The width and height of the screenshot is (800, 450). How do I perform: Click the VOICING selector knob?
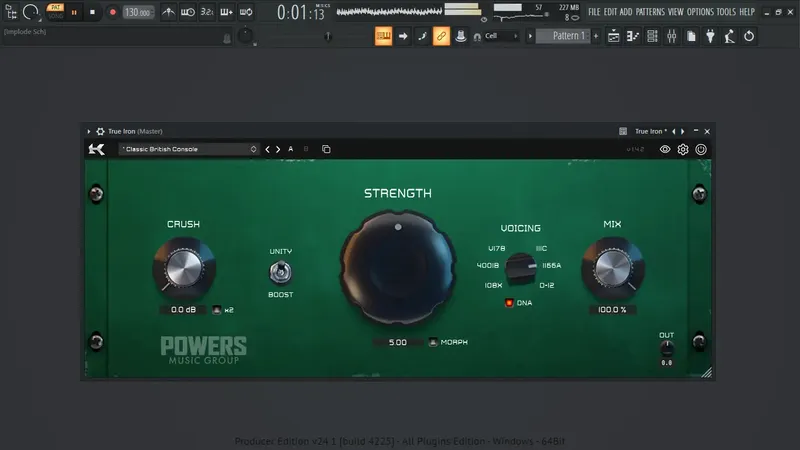point(520,268)
